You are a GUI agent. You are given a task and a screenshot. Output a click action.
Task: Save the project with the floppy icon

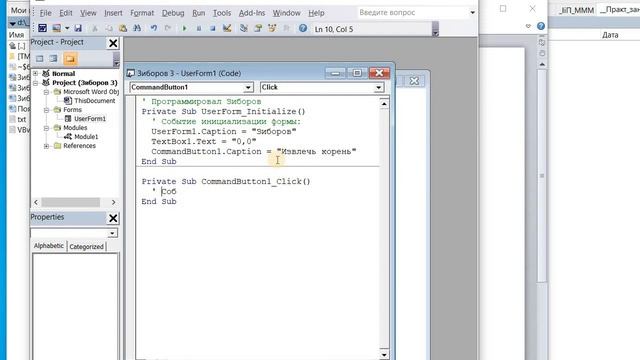click(78, 28)
